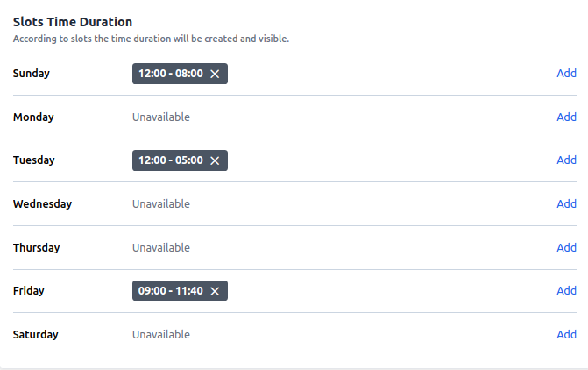The height and width of the screenshot is (370, 588).
Task: Select the 09:00 - 11:40 slot label
Action: [171, 291]
